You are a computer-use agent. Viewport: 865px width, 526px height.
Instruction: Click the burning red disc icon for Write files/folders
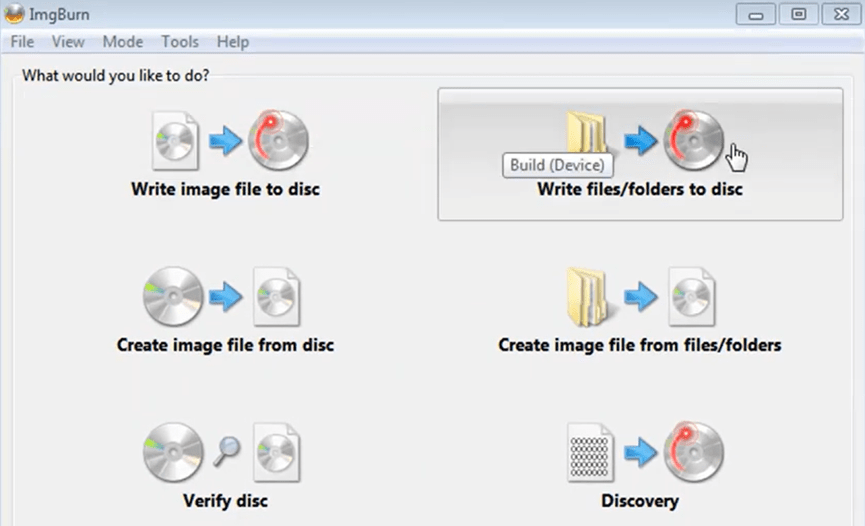tap(692, 140)
